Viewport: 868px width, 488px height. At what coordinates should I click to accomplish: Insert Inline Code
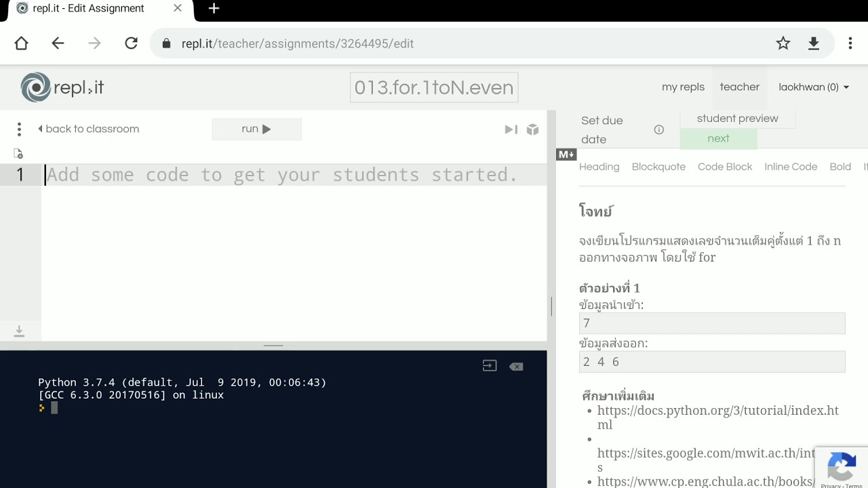[791, 167]
